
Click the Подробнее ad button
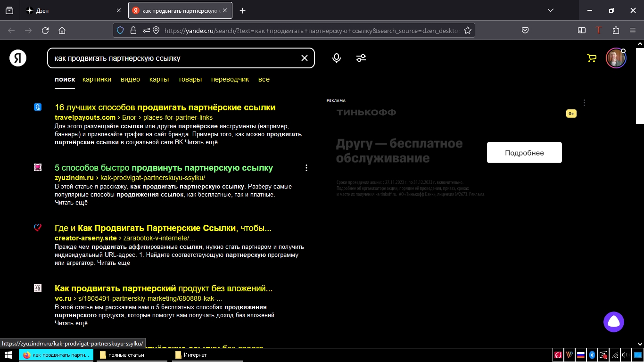(524, 153)
